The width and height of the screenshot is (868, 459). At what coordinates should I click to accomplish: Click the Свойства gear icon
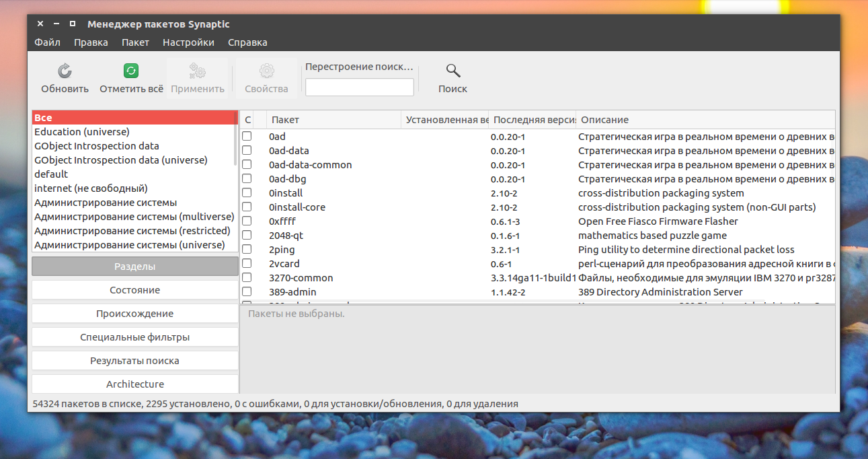266,71
